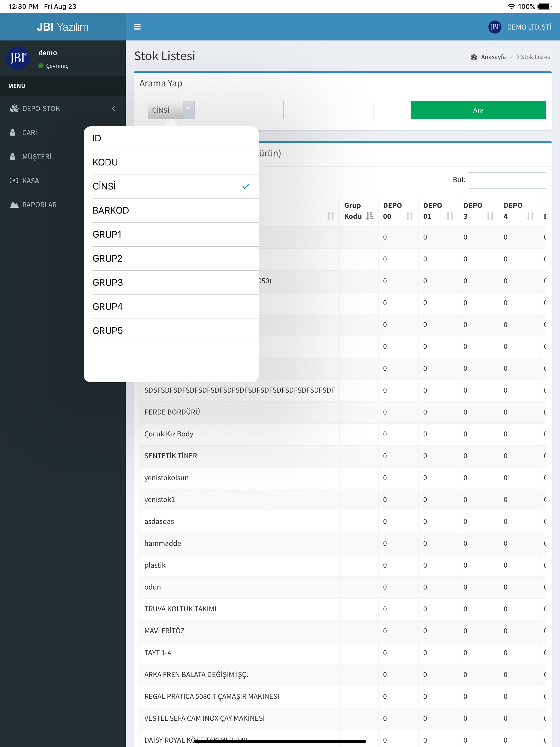The height and width of the screenshot is (747, 560).
Task: Click DEMO LTD.ŞTİ account name
Action: 529,27
